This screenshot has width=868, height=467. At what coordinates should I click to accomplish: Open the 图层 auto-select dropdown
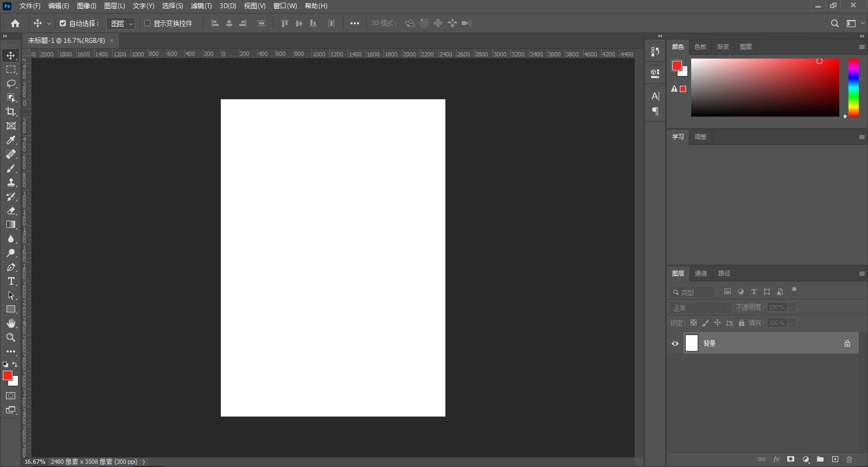pyautogui.click(x=121, y=23)
